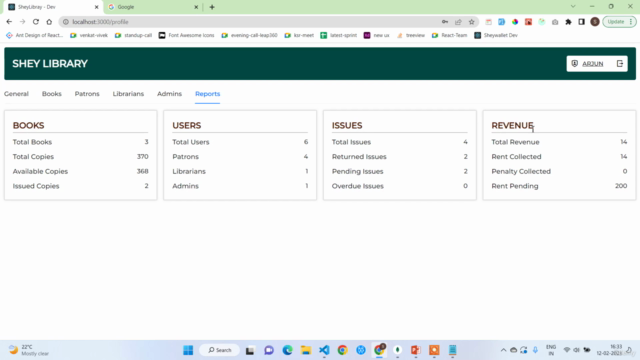Screen dimensions: 640x360
Task: Click the Penalty Collected row label
Action: point(521,171)
